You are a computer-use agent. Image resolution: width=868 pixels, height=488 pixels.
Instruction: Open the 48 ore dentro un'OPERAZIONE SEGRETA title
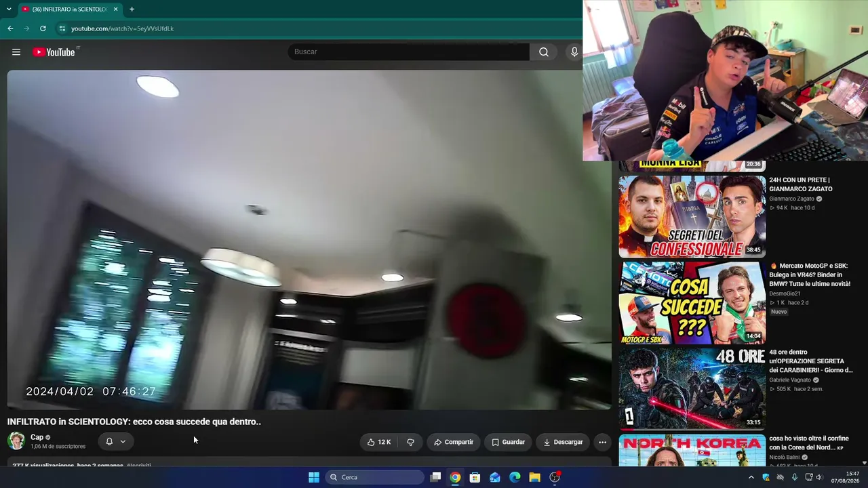pos(811,361)
